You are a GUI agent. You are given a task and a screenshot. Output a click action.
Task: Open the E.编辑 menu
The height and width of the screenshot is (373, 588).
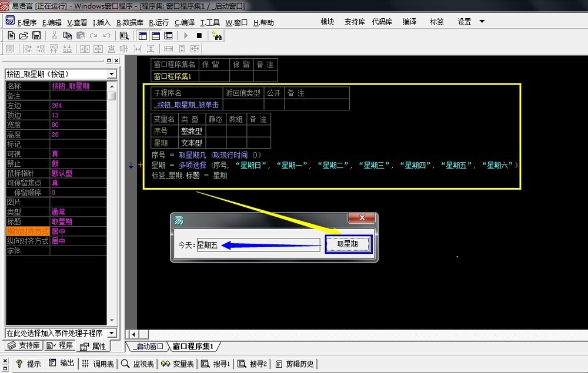click(x=52, y=22)
